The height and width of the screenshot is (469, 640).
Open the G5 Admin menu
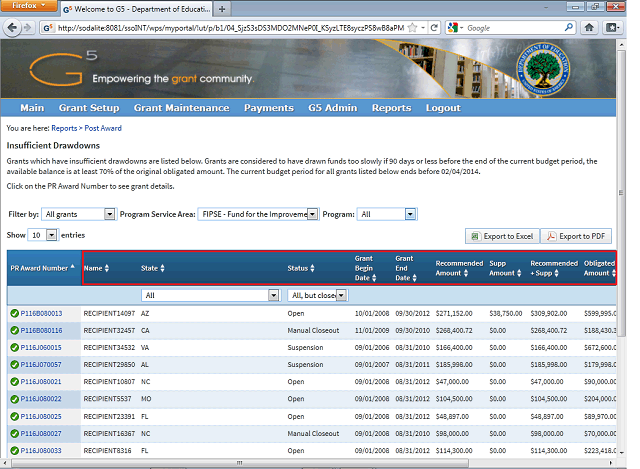333,108
